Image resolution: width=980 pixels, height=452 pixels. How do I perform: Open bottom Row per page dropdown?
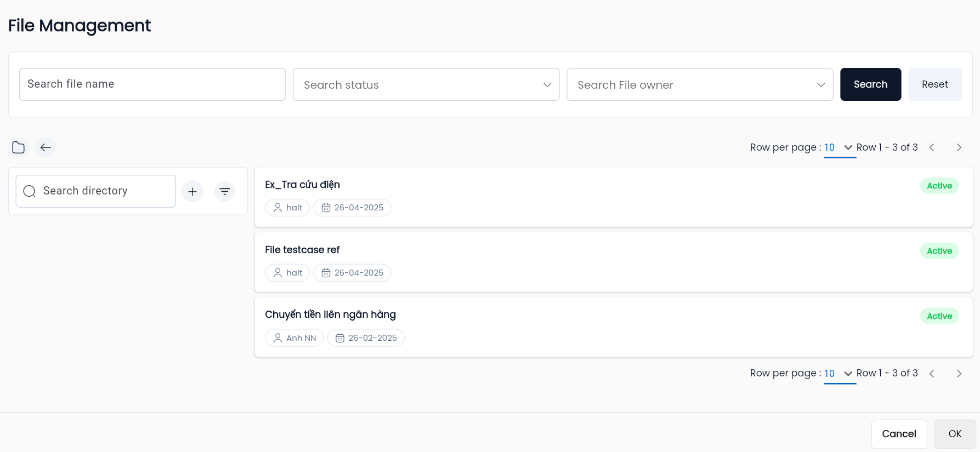pos(840,374)
